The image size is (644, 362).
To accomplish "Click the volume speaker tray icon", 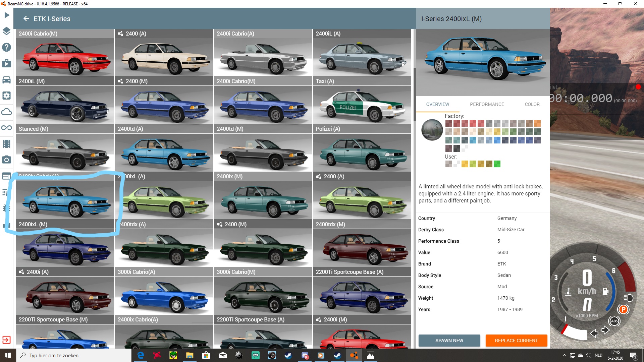I will click(x=588, y=355).
